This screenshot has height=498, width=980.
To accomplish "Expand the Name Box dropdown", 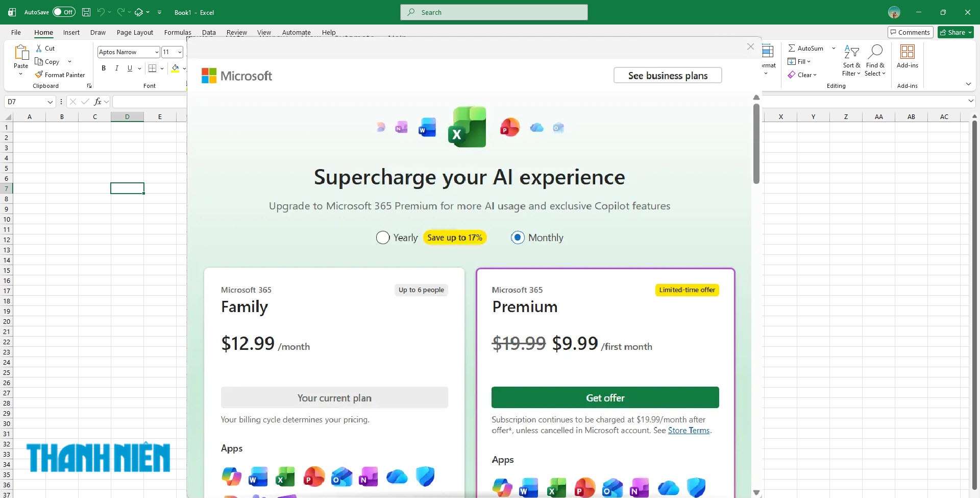I will tap(50, 102).
